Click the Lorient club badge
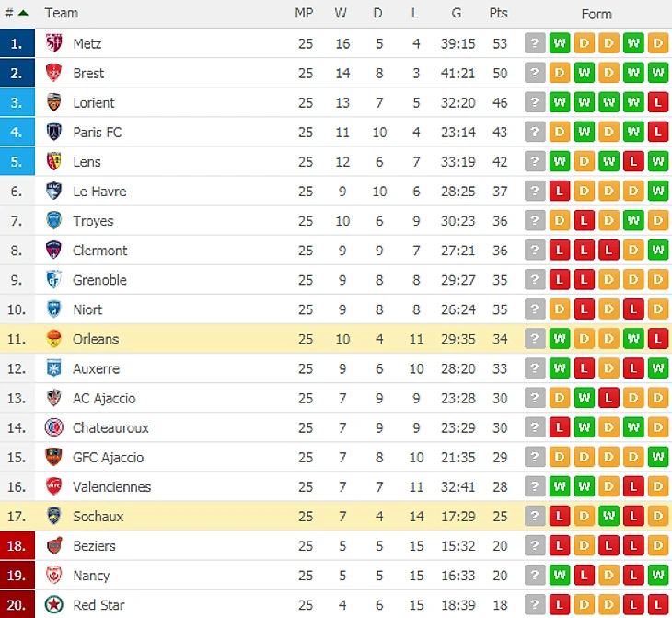The height and width of the screenshot is (618, 672). click(x=53, y=102)
